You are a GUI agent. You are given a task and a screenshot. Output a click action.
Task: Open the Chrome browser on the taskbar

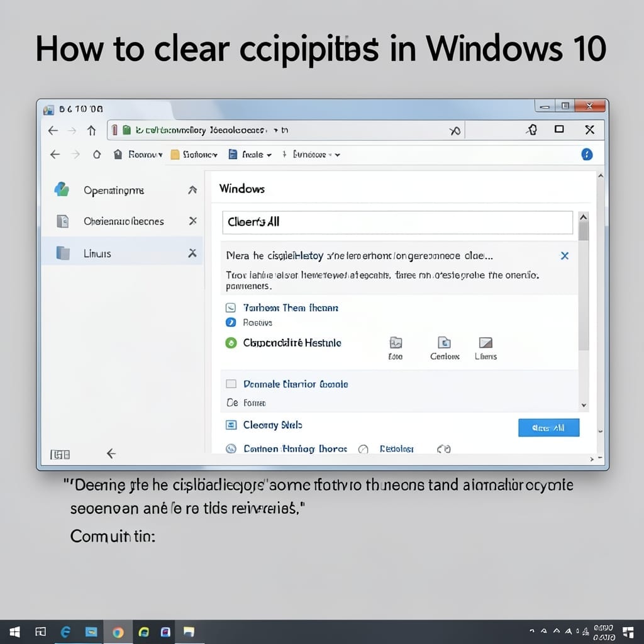[118, 632]
